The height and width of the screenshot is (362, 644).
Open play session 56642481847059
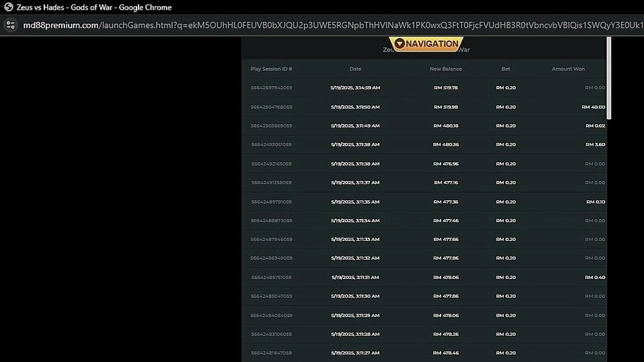271,353
